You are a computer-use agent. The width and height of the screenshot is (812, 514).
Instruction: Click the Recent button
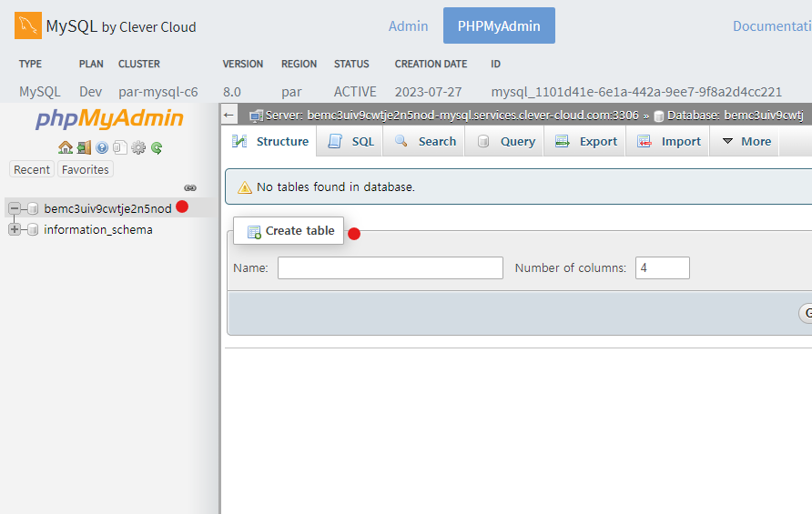tap(32, 169)
